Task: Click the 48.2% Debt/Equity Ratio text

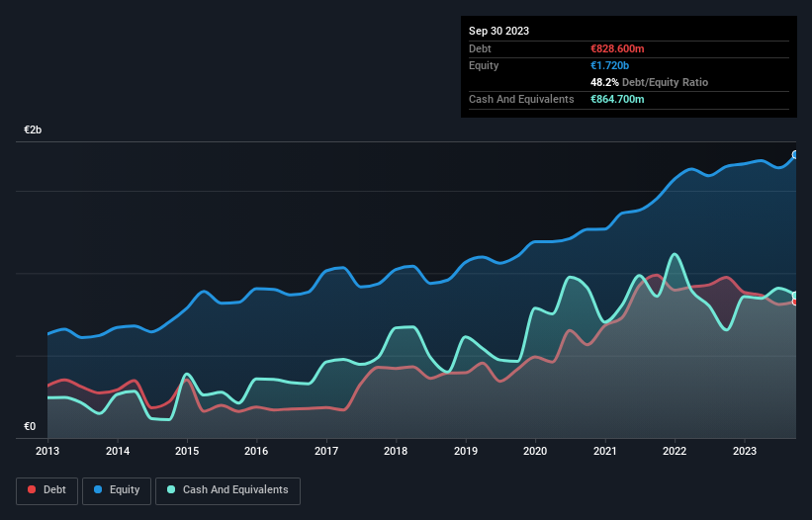Action: [x=649, y=82]
